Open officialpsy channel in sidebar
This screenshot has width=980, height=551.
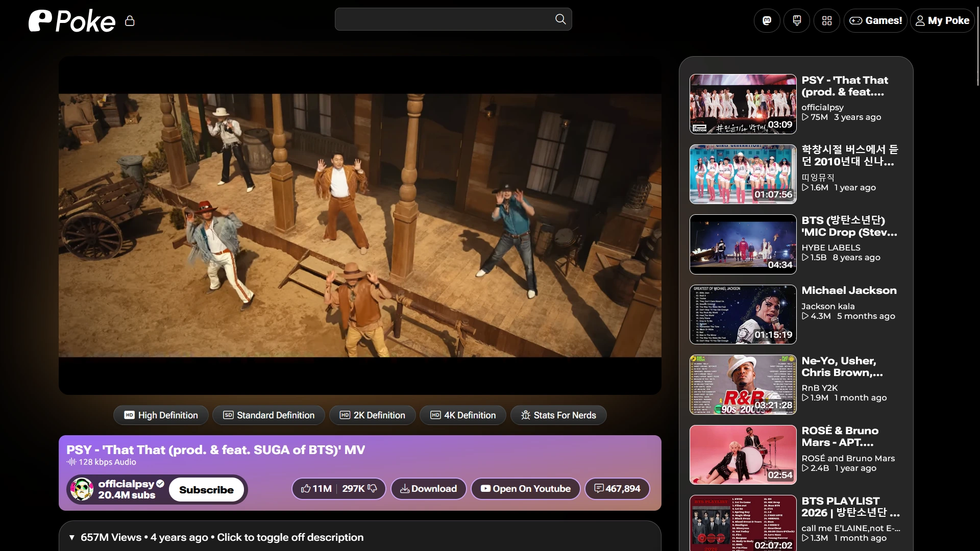[822, 107]
